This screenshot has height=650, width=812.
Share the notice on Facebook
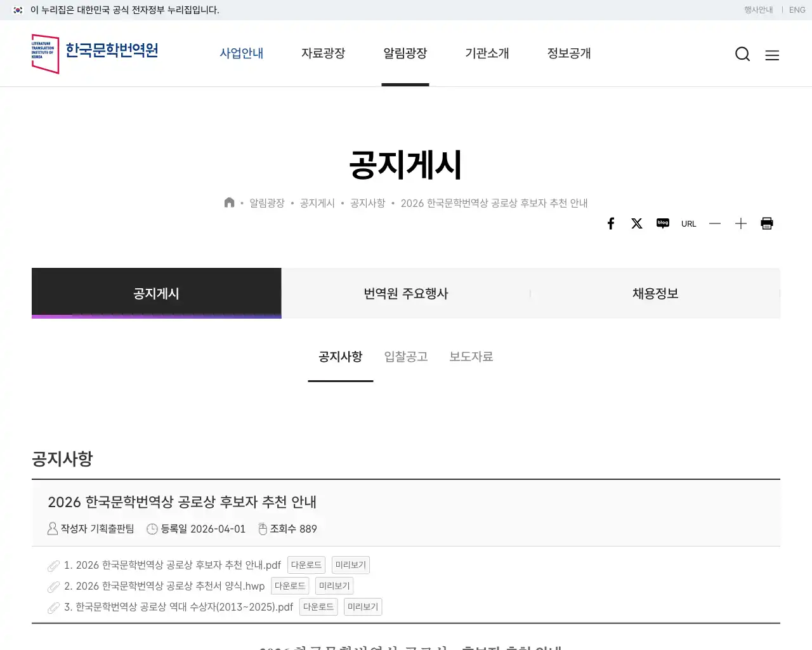pos(611,223)
